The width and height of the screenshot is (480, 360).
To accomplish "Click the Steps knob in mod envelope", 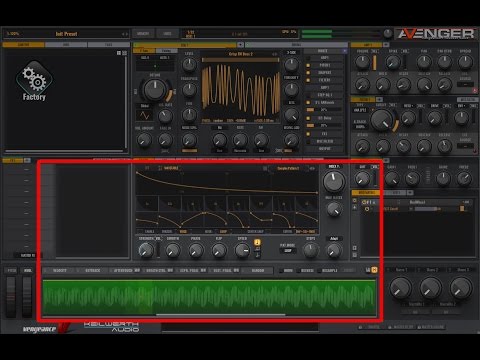I will [x=311, y=251].
